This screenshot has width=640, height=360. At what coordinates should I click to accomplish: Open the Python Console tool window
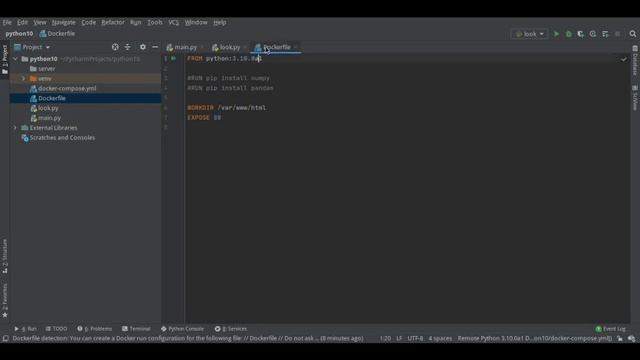(x=182, y=329)
